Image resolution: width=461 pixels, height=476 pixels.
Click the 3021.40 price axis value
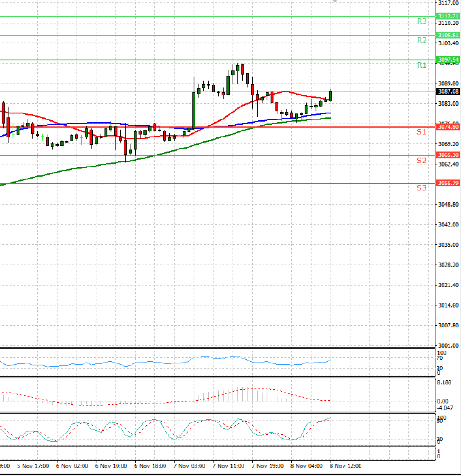click(x=449, y=285)
